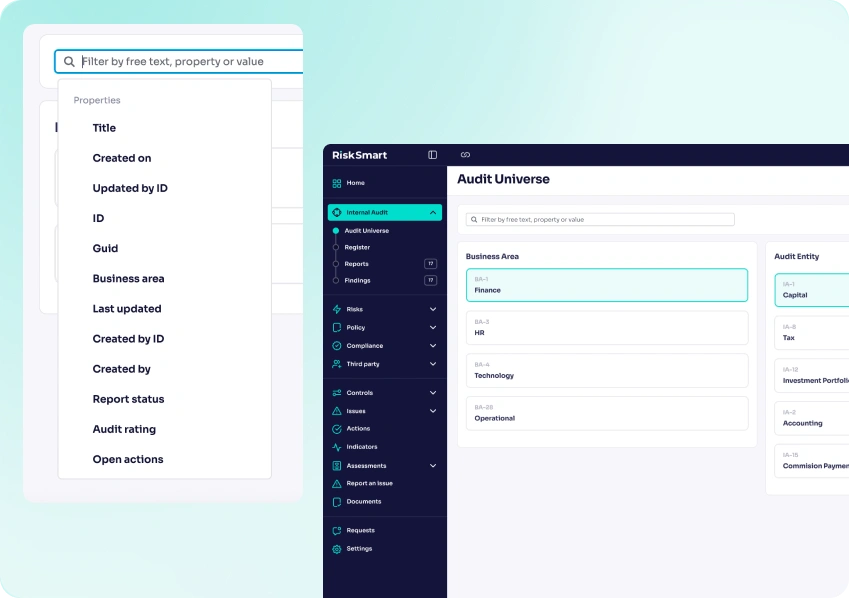Select the Register bullet indicator
Screen dimensions: 849x598
335,247
